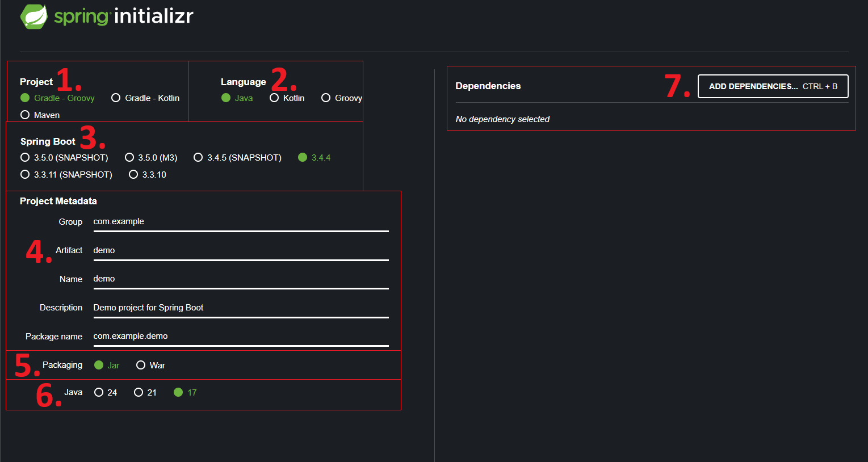Choose War packaging option
Image resolution: width=868 pixels, height=462 pixels.
click(x=150, y=365)
